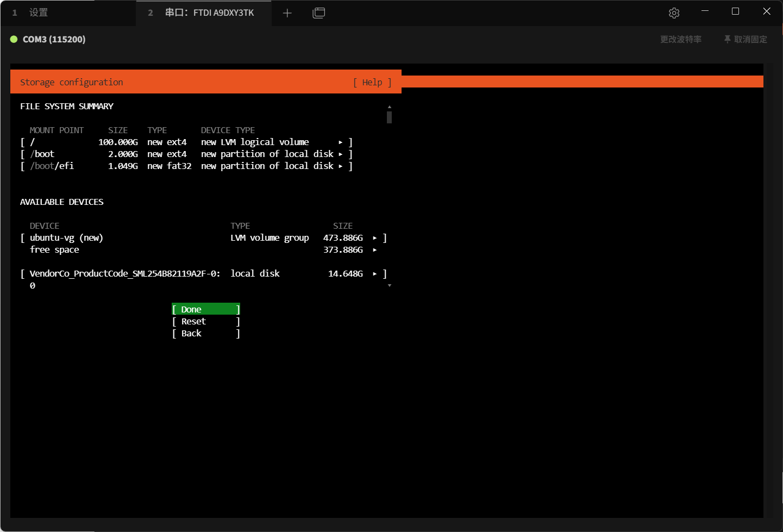Expand the /boot partition arrow
The image size is (783, 532).
point(341,154)
